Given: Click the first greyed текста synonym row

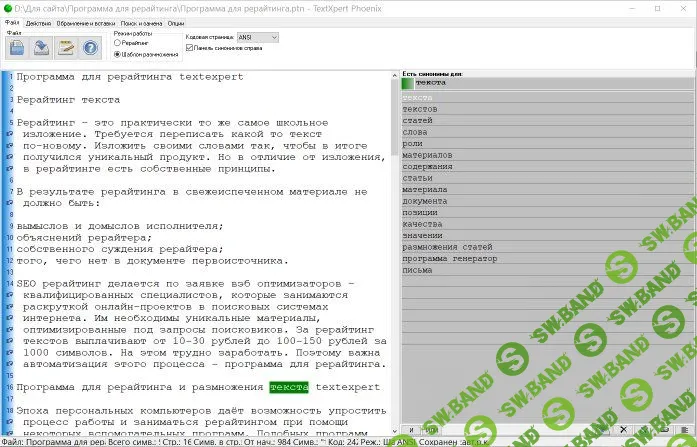Looking at the screenshot, I should pos(548,97).
